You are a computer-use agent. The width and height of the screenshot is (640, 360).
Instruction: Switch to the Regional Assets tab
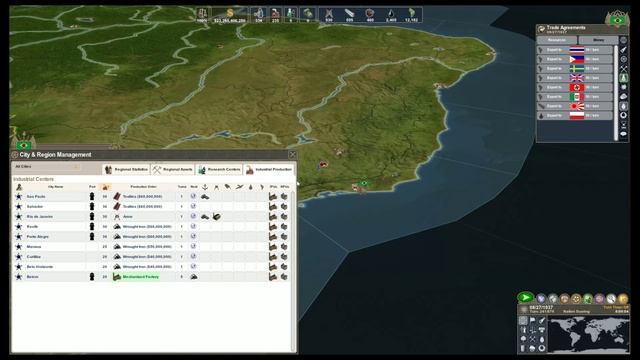[173, 169]
